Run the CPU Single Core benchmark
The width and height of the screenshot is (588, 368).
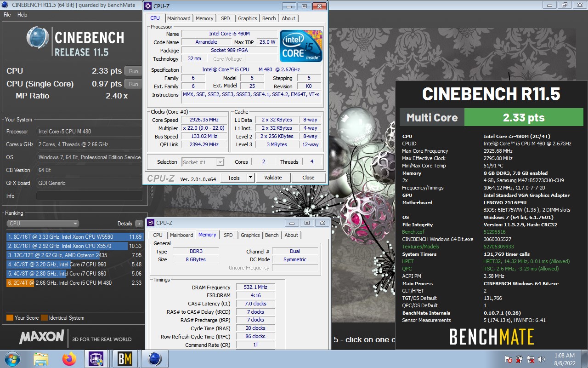pyautogui.click(x=134, y=84)
